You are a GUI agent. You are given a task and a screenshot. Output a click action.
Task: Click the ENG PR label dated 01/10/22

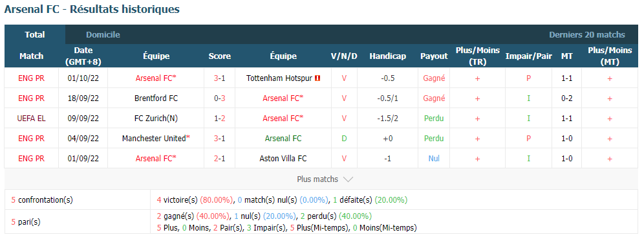pos(31,78)
